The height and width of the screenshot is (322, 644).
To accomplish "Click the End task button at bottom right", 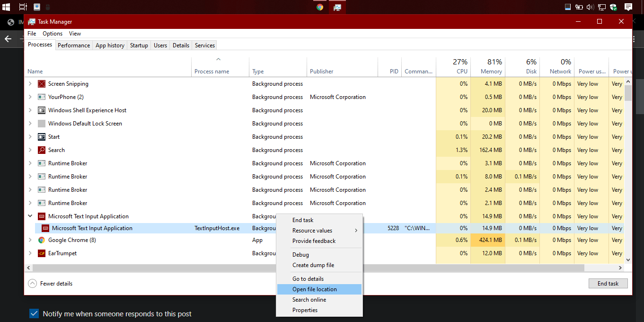I will pos(608,284).
